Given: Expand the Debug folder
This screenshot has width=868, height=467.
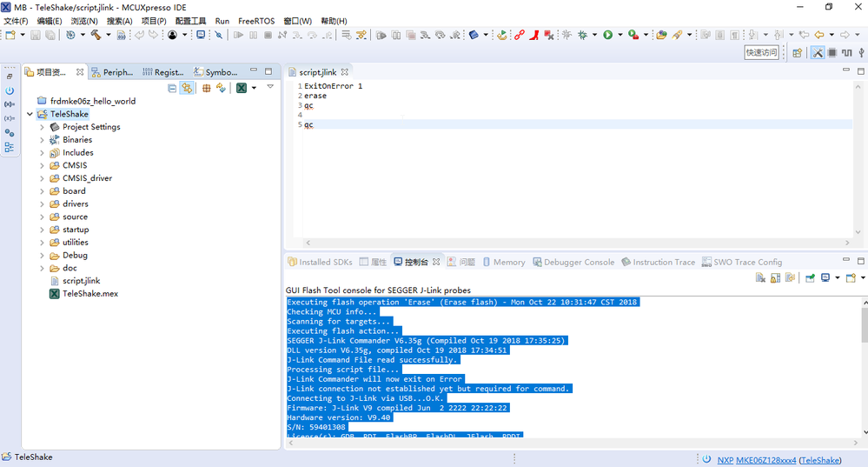Looking at the screenshot, I should [x=42, y=256].
